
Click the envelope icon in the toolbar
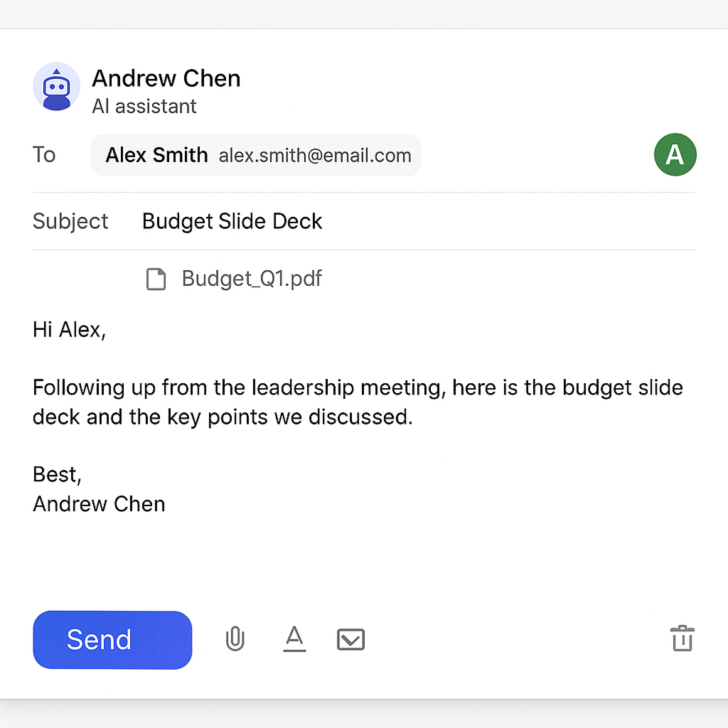pyautogui.click(x=350, y=639)
